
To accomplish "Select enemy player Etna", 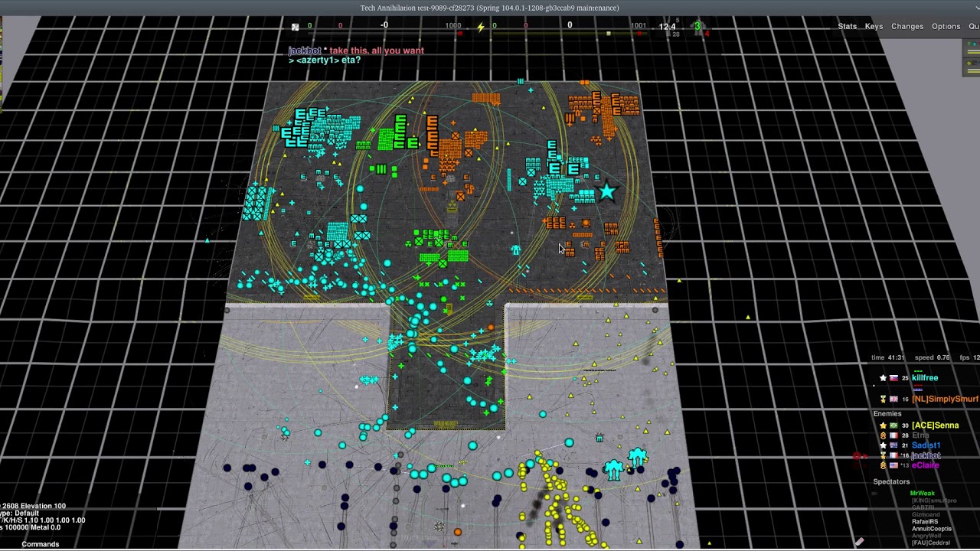I will 920,435.
